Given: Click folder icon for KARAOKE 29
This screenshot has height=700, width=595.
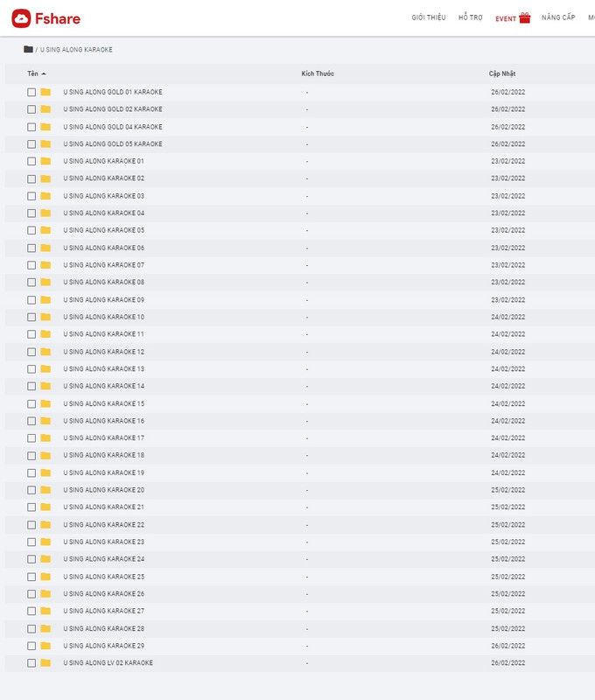Looking at the screenshot, I should pyautogui.click(x=45, y=646).
